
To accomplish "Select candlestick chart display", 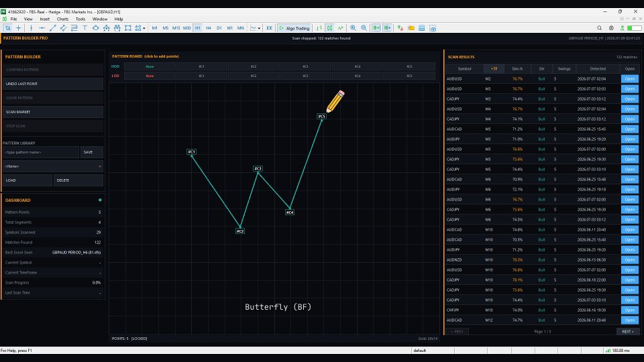I will point(330,28).
